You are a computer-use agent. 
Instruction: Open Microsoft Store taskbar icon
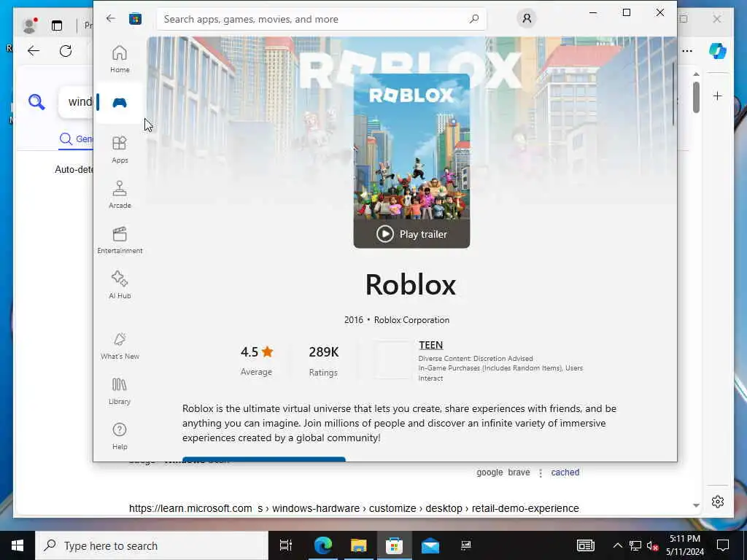pos(394,545)
